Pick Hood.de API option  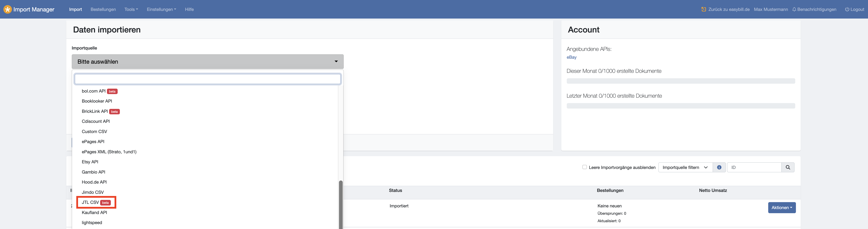coord(205,182)
